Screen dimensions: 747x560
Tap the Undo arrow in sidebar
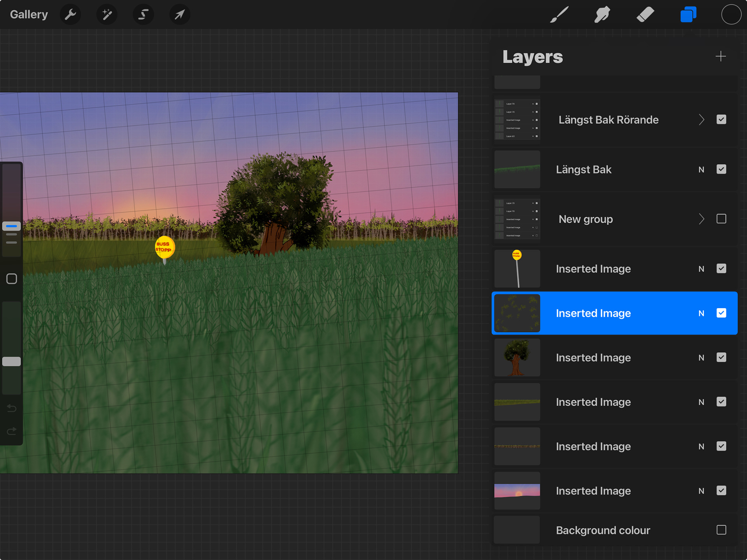point(12,408)
